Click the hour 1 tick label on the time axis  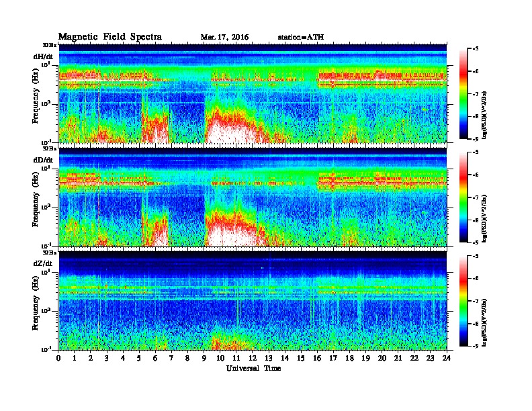click(75, 359)
